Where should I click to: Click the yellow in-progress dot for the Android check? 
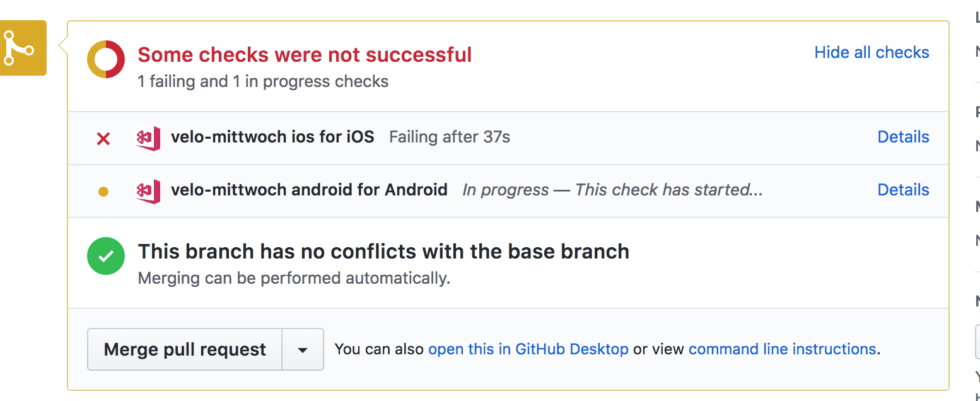[103, 190]
